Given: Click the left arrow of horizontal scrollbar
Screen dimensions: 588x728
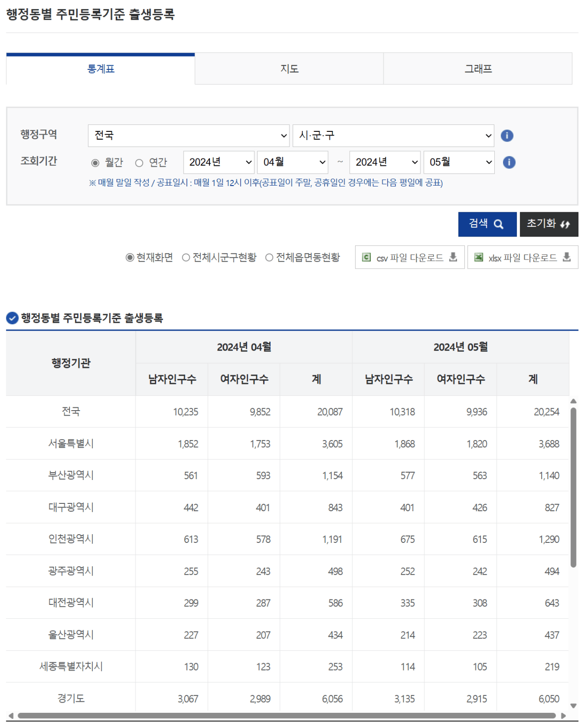Looking at the screenshot, I should [x=11, y=716].
